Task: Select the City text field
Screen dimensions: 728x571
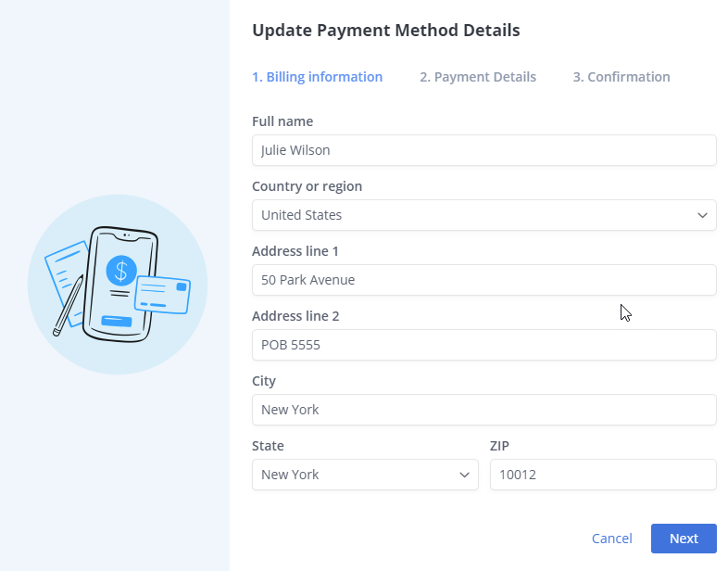Action: point(483,410)
